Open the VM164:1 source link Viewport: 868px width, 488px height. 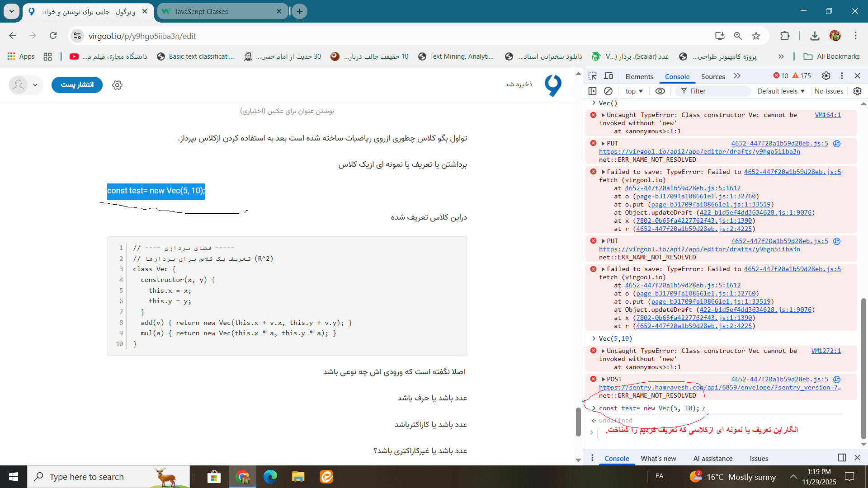pos(827,115)
